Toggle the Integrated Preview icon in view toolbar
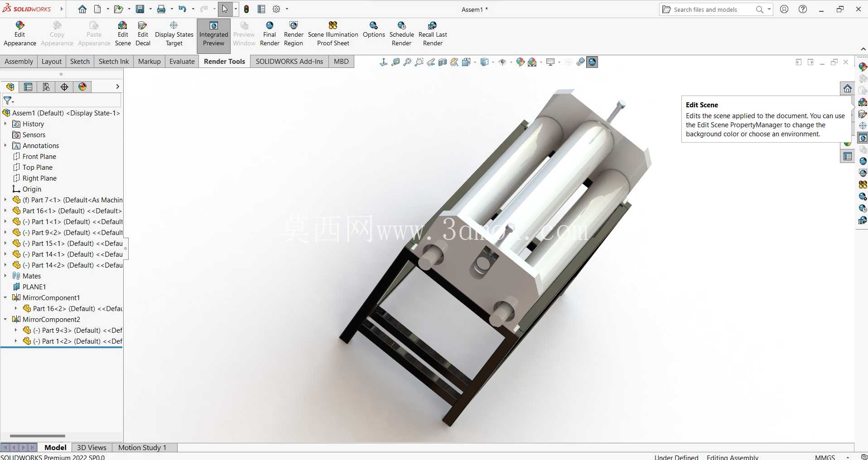The image size is (868, 460). tap(592, 62)
